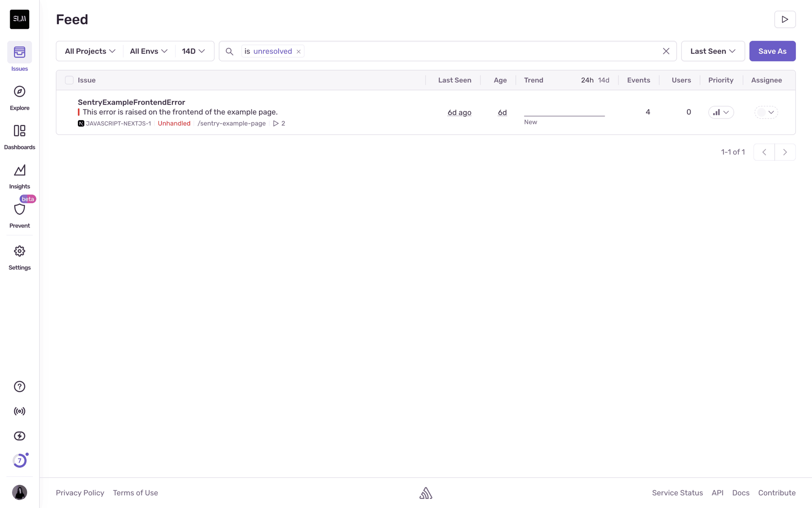Viewport: 812px width, 508px height.
Task: Open the SLM organization logo menu
Action: tap(19, 19)
